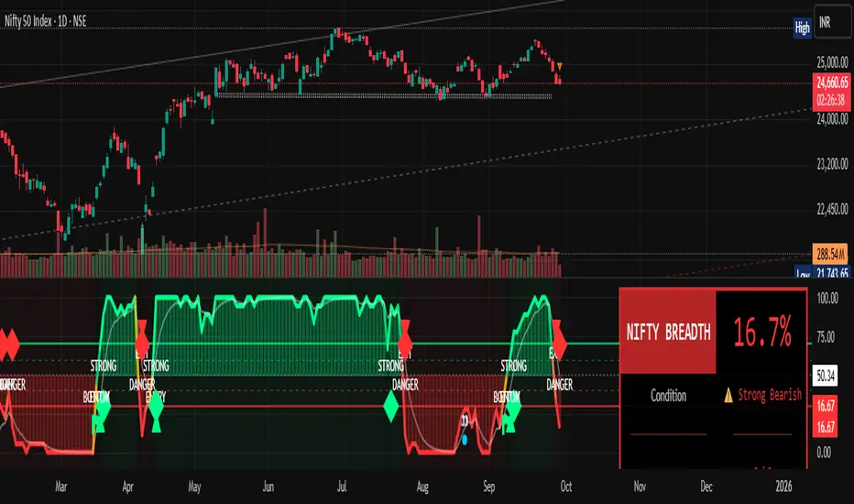The height and width of the screenshot is (504, 854).
Task: Click the May label on time axis
Action: click(194, 487)
